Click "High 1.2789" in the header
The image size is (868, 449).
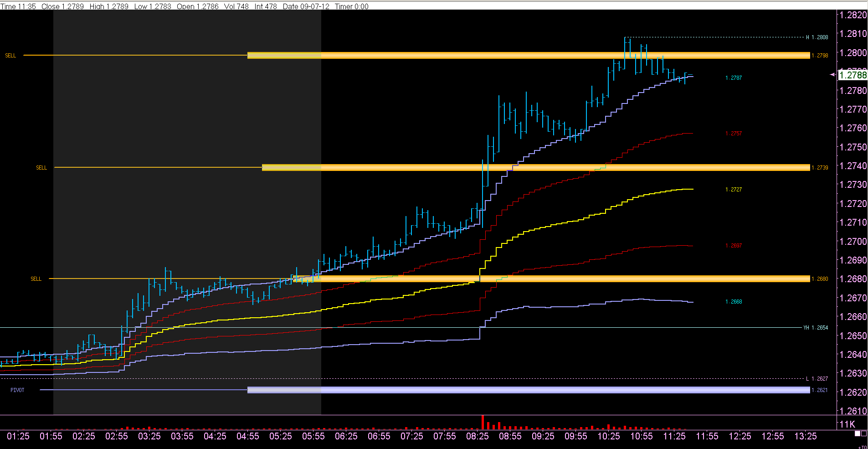pyautogui.click(x=109, y=6)
